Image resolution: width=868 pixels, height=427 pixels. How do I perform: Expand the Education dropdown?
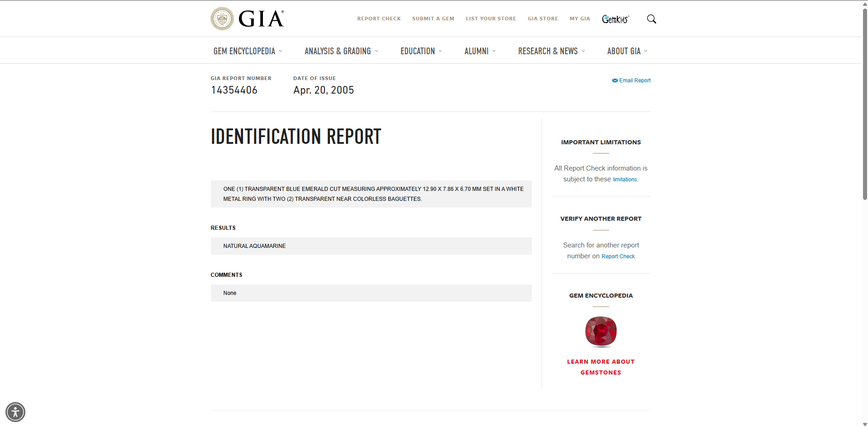(421, 51)
